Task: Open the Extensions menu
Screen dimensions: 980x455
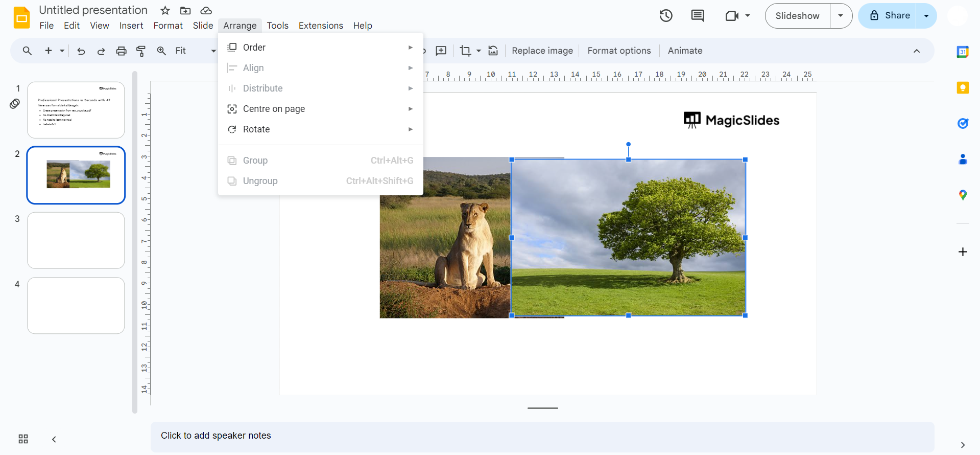Action: [321, 26]
